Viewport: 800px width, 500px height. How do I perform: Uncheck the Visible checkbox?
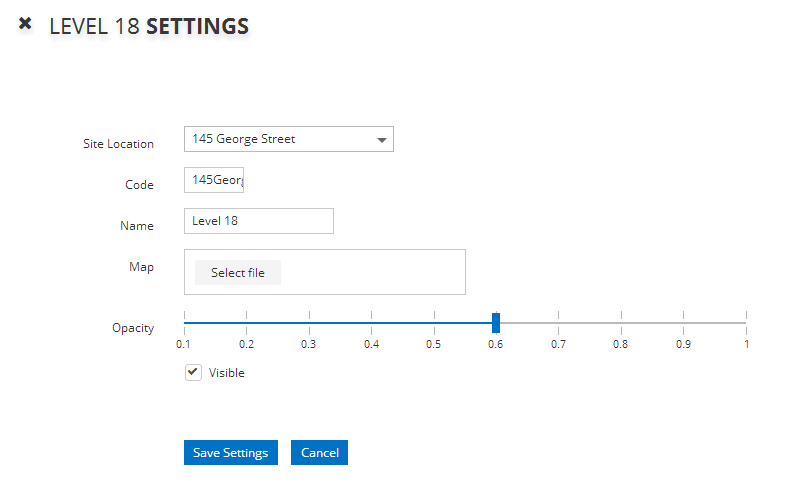click(193, 372)
